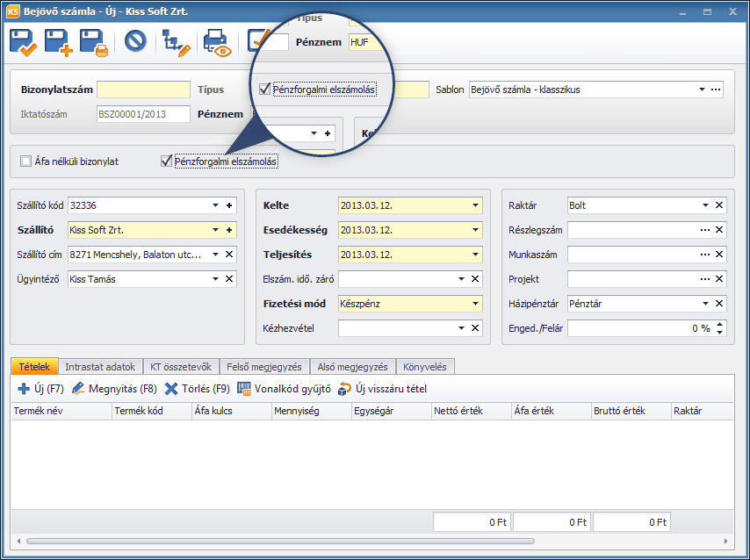
Task: Add new supplier code with plus icon
Action: tap(229, 205)
